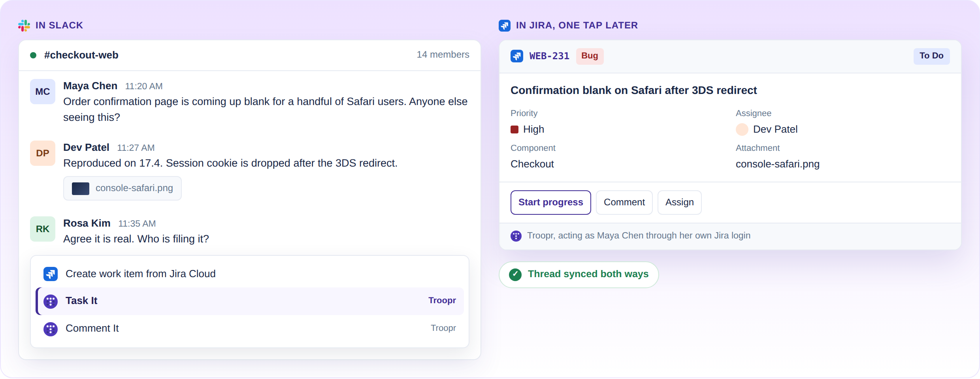Open Dev Patel's DP avatar in Slack
The width and height of the screenshot is (980, 379).
[x=43, y=153]
